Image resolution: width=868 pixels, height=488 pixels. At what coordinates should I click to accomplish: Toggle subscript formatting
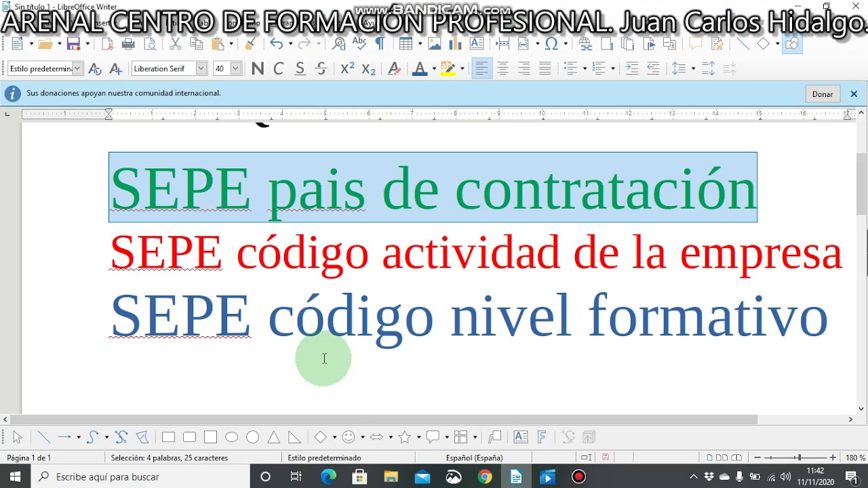[368, 68]
